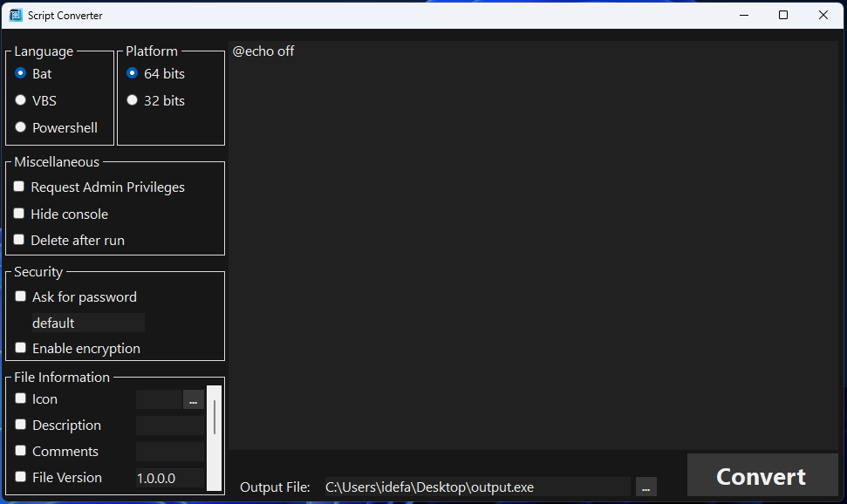Click the Script Converter app icon in title bar
This screenshot has width=847, height=504.
(16, 15)
